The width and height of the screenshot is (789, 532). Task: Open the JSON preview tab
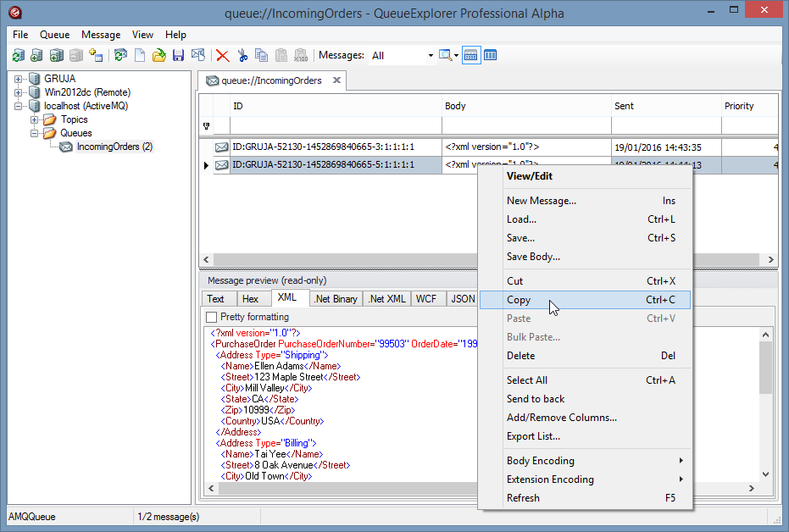point(462,299)
